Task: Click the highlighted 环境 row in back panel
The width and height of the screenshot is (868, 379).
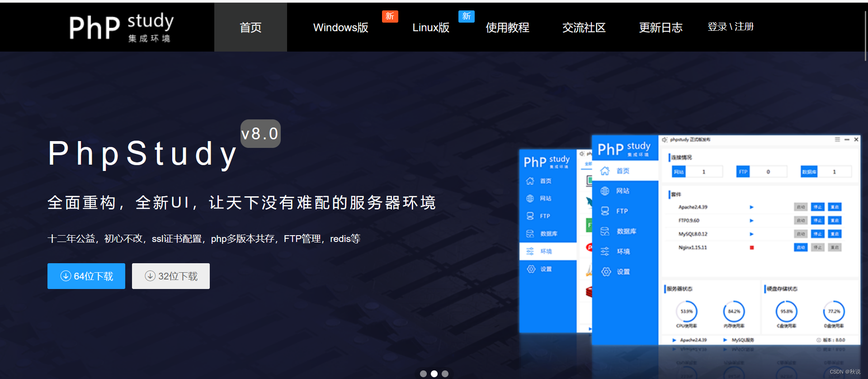Action: [548, 251]
